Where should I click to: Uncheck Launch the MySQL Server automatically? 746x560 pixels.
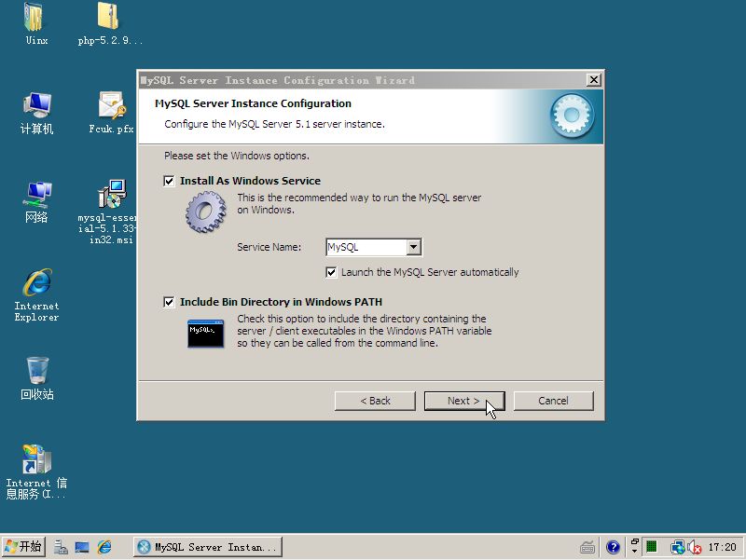[x=331, y=272]
